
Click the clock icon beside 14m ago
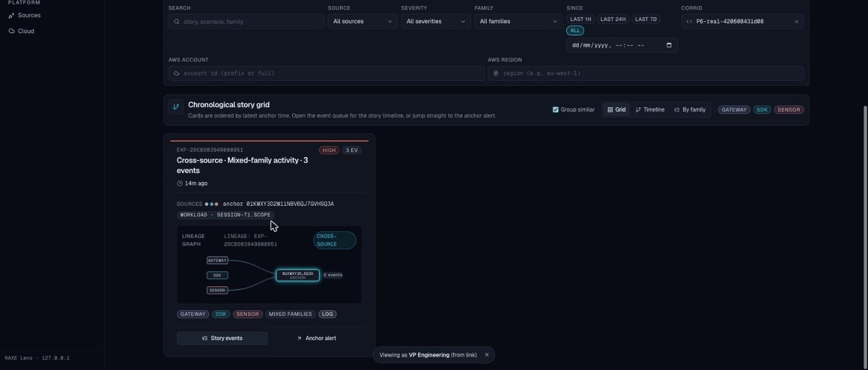click(x=180, y=184)
